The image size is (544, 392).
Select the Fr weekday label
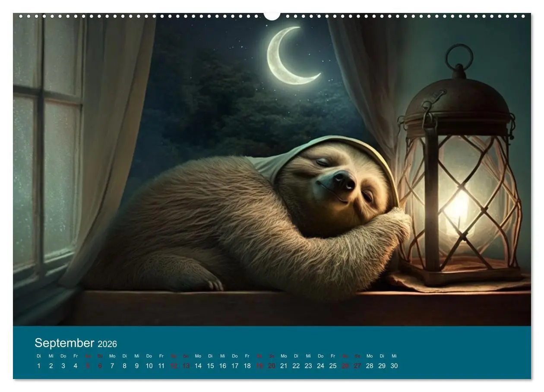pyautogui.click(x=75, y=356)
